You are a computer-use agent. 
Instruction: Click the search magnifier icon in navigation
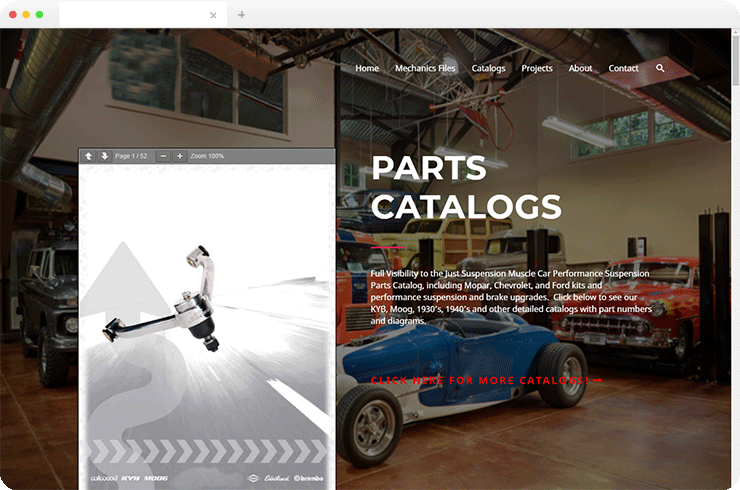click(x=660, y=68)
